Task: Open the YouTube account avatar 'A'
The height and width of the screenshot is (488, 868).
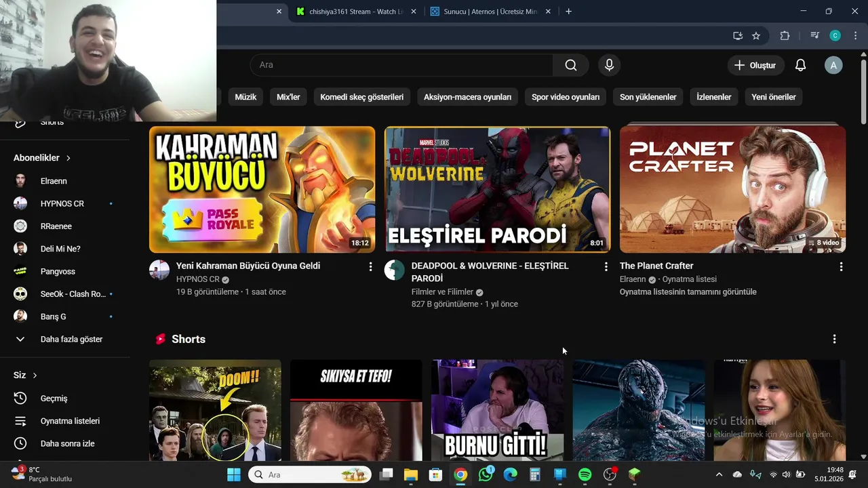Action: 833,65
